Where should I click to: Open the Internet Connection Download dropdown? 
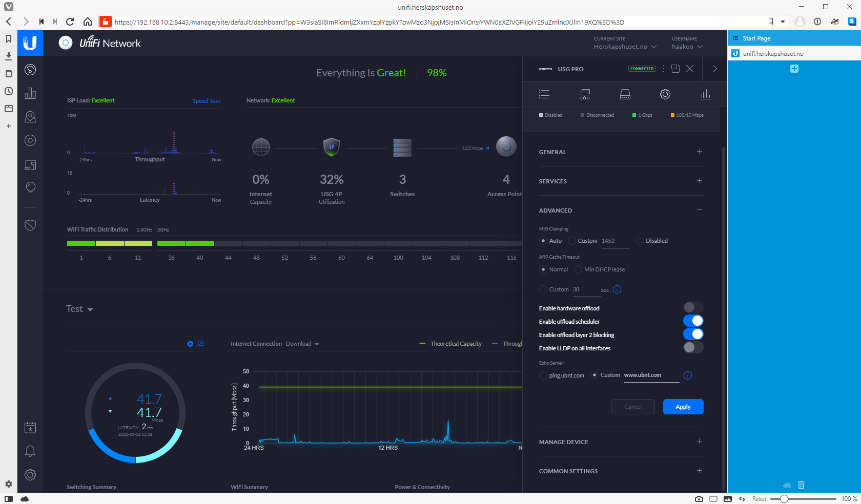tap(302, 344)
